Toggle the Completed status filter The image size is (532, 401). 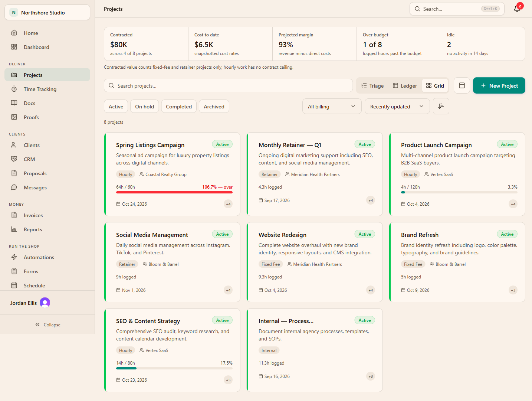coord(179,106)
